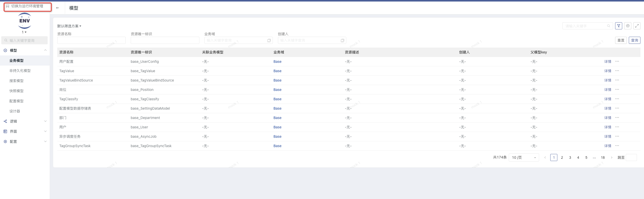Open more actions for base_User row

click(617, 127)
